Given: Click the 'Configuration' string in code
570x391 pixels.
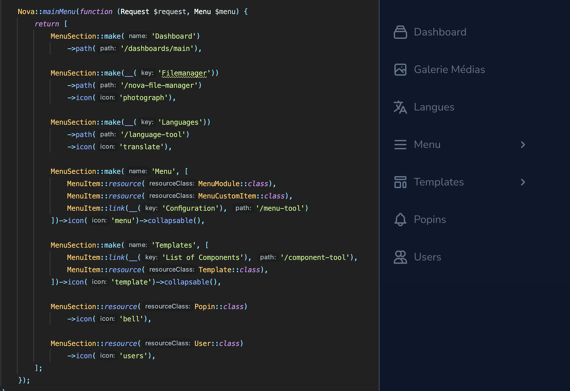Looking at the screenshot, I should click(x=190, y=208).
